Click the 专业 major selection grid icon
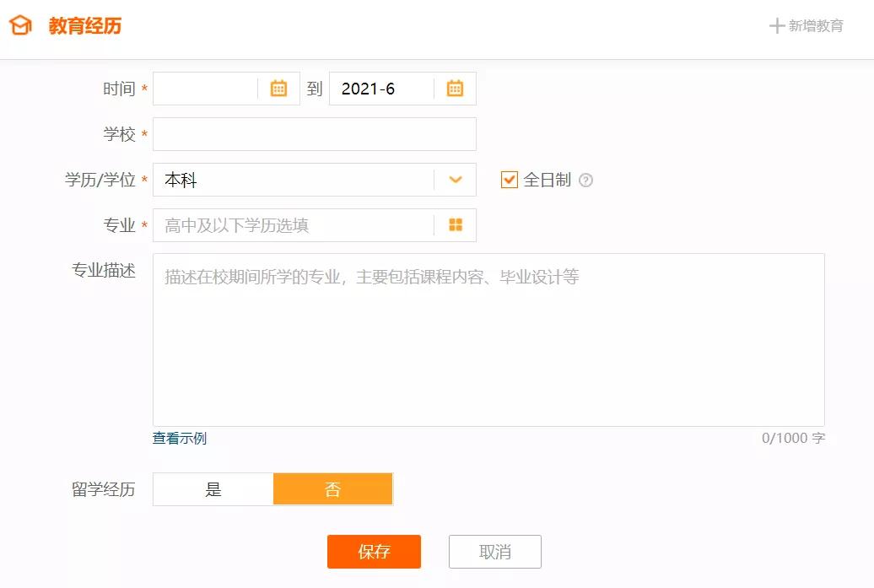The height and width of the screenshot is (588, 874). click(454, 225)
